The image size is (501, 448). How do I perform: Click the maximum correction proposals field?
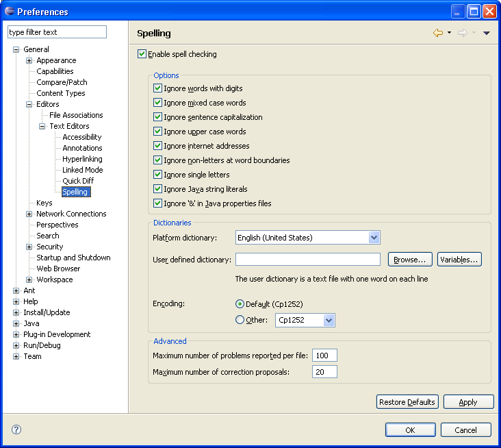(x=324, y=371)
